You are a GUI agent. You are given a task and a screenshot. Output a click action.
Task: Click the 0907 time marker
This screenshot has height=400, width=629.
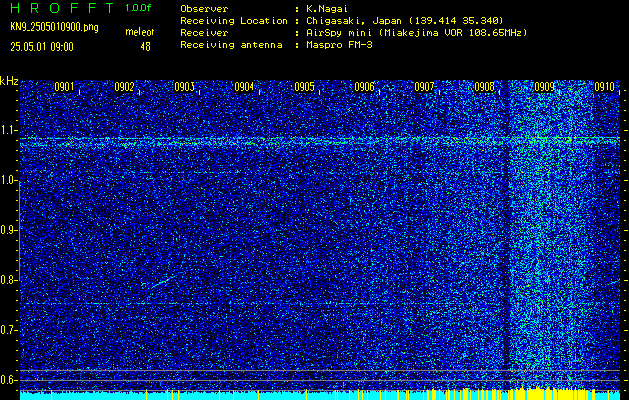click(x=424, y=87)
